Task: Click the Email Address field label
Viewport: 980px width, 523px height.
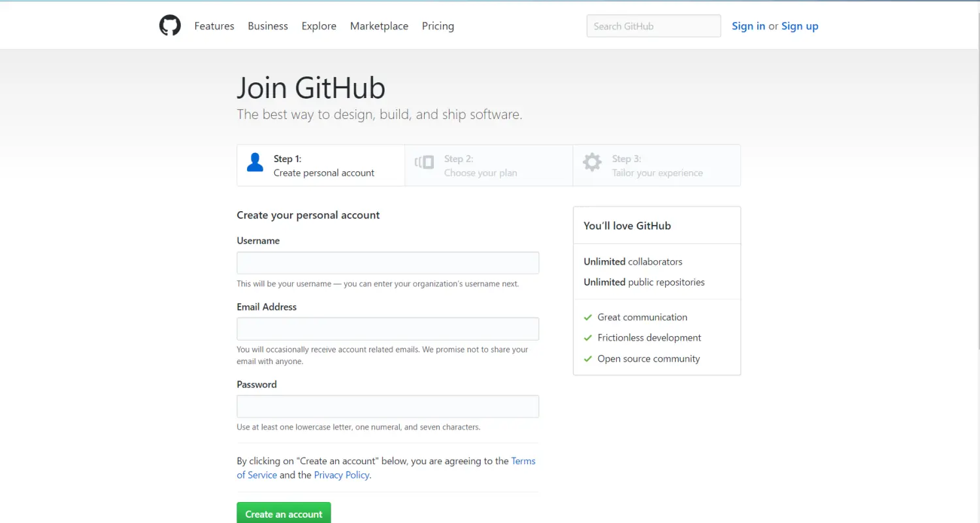Action: coord(267,307)
